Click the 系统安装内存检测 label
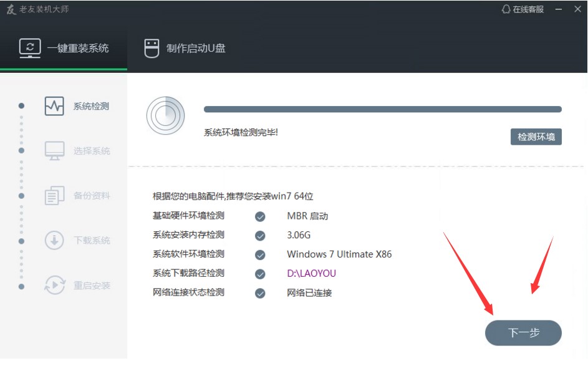Image resolution: width=588 pixels, height=371 pixels. coord(188,235)
